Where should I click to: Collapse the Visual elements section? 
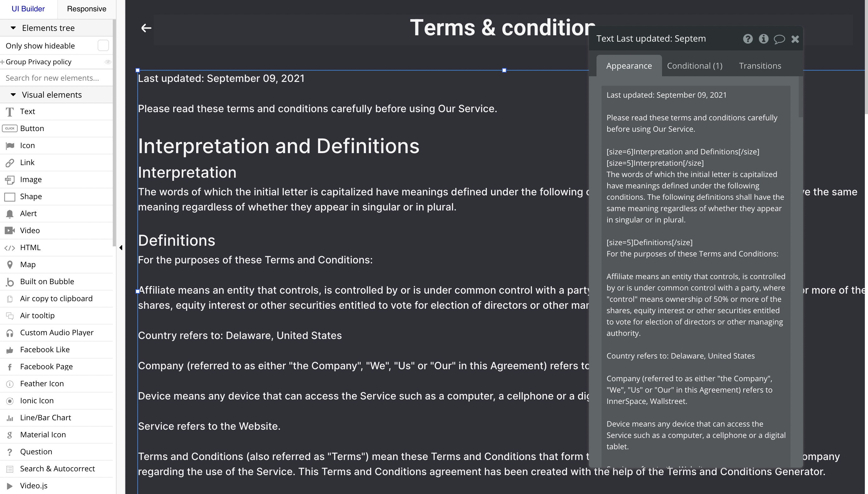pos(13,95)
